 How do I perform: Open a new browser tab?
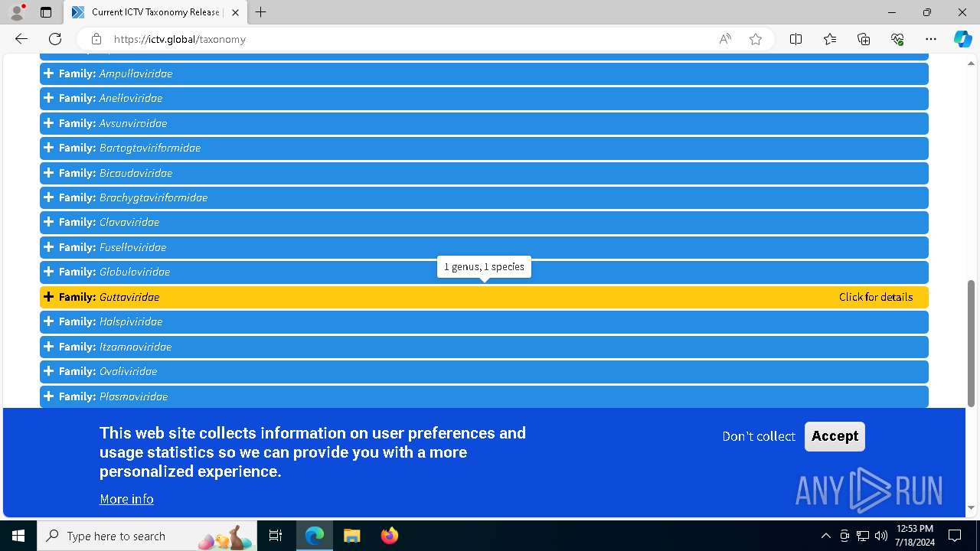pyautogui.click(x=260, y=12)
